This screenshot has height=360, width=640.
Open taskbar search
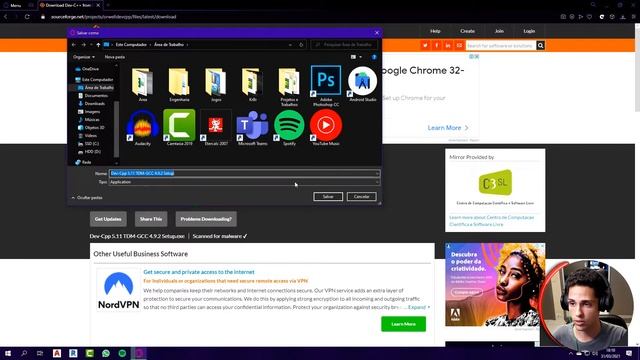click(x=24, y=353)
